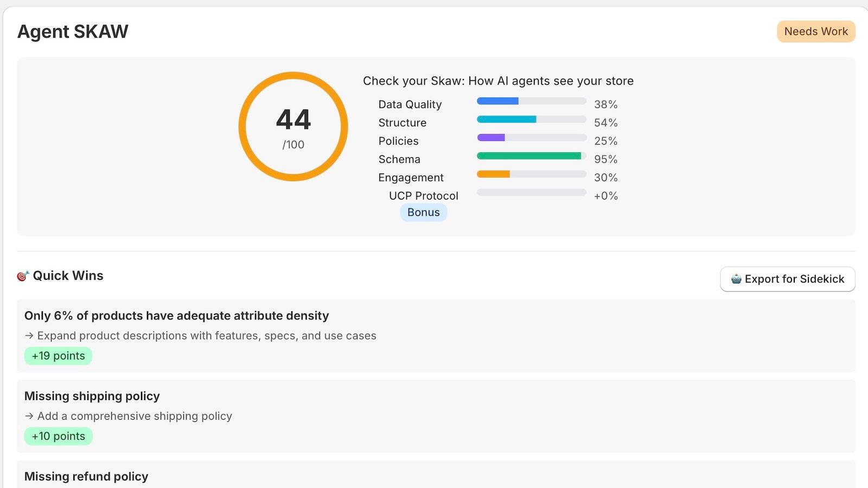Click the Export for Sidekick button
The image size is (868, 488).
tap(787, 279)
